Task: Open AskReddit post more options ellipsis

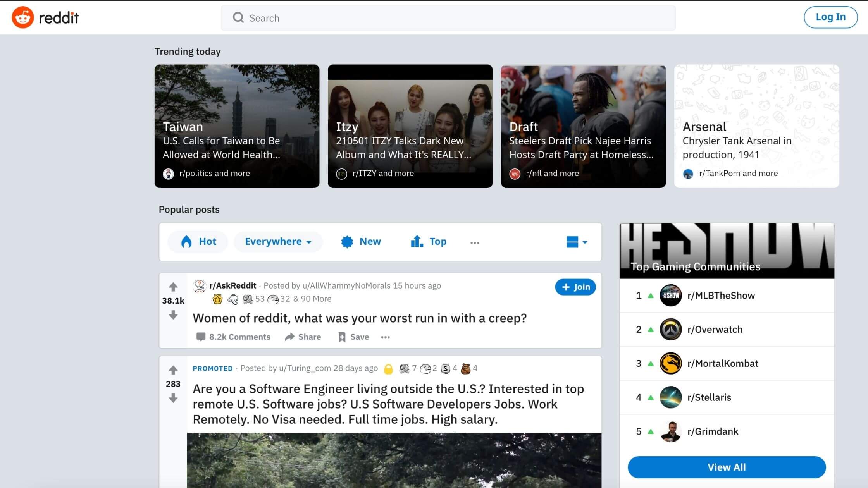Action: tap(385, 337)
